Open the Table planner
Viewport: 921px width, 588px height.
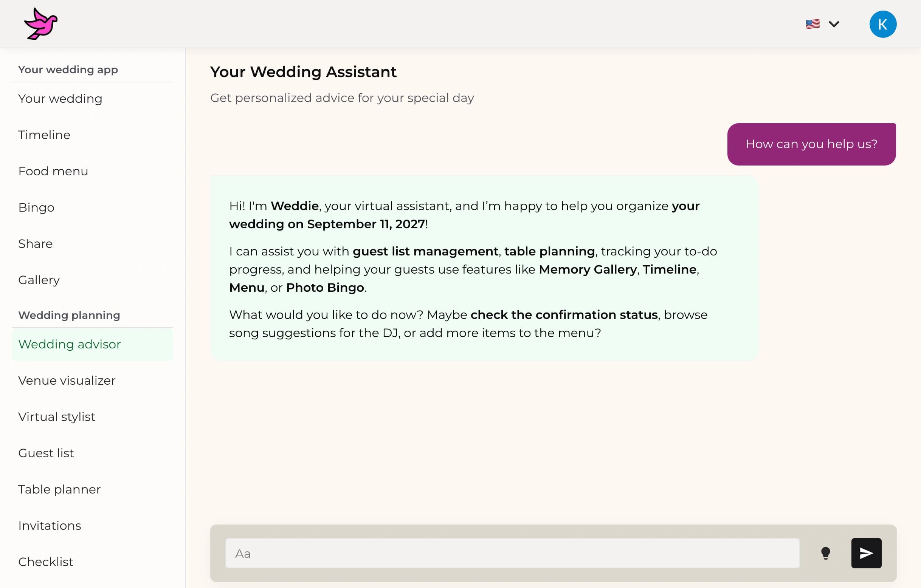[x=59, y=489]
